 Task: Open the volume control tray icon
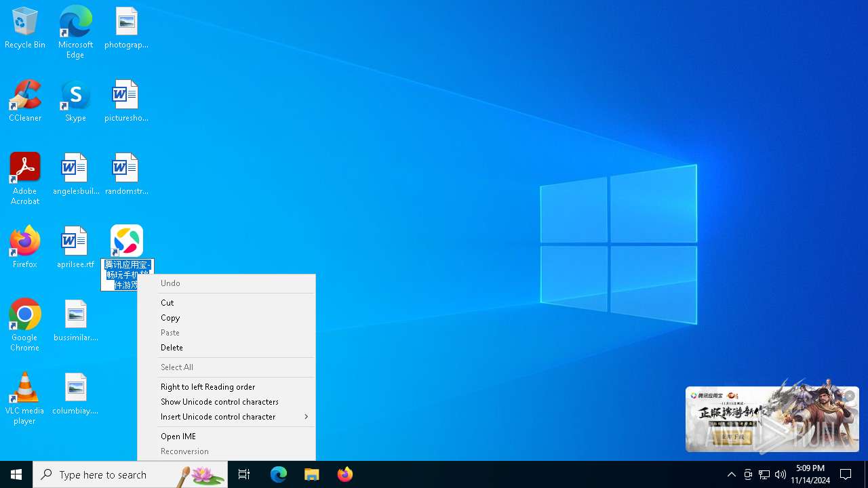coord(781,474)
